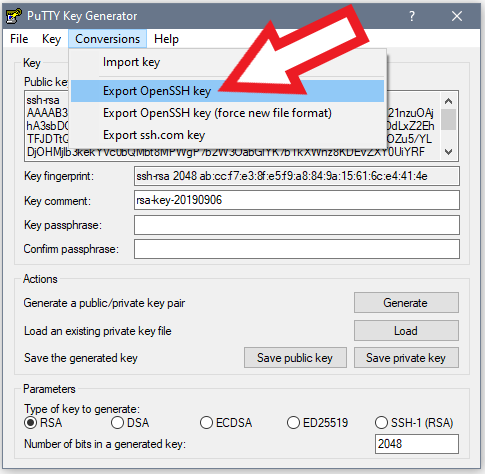
Task: Click the Save private key button
Action: 406,358
